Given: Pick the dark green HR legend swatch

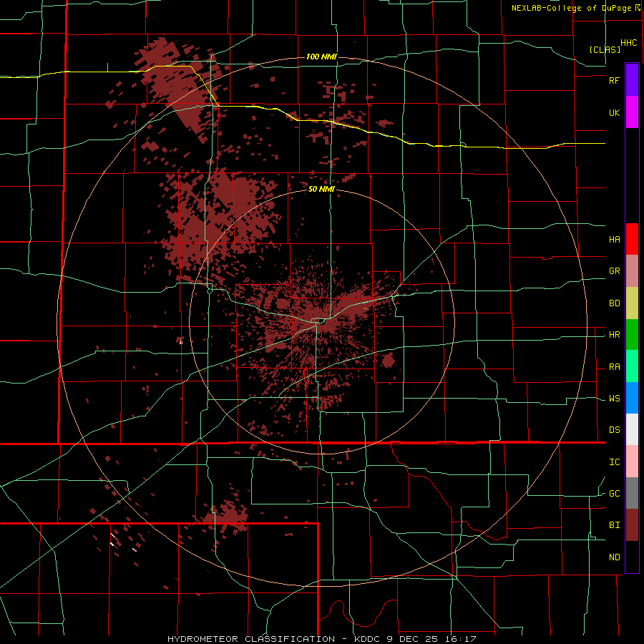Looking at the screenshot, I should click(x=632, y=335).
